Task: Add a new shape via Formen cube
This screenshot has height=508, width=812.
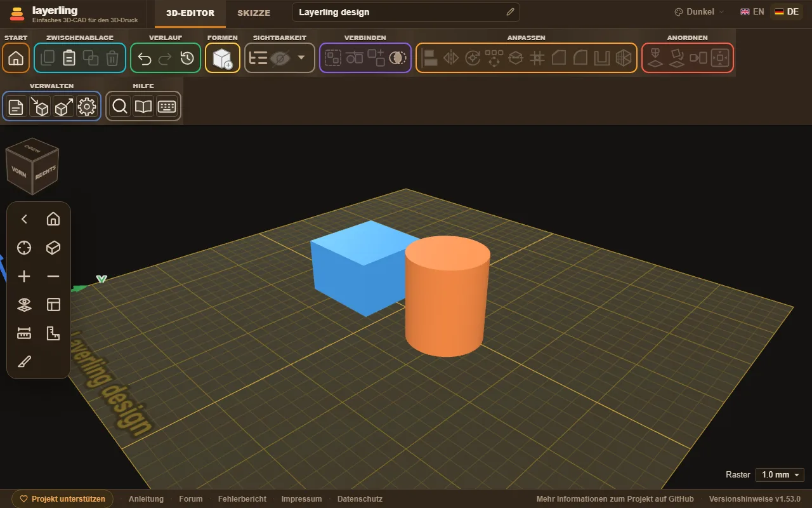Action: 223,58
